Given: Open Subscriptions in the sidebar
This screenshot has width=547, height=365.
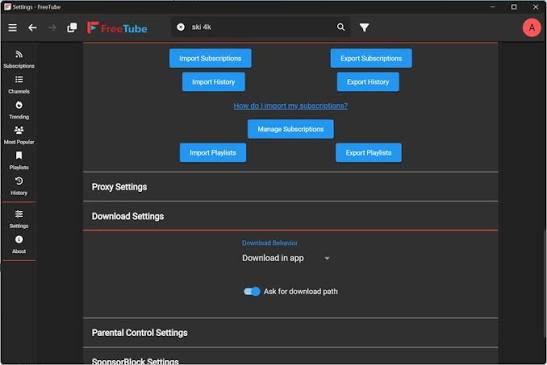Looking at the screenshot, I should (x=19, y=59).
